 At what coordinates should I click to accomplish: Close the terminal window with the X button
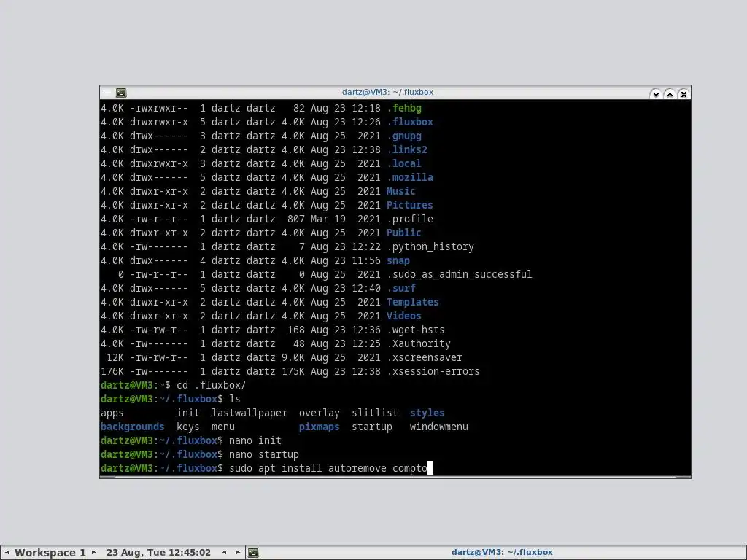684,94
